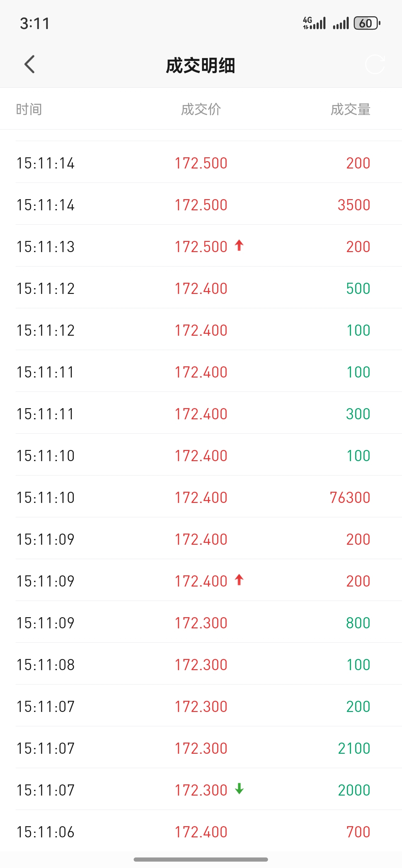Tap the 800 volume entry
The height and width of the screenshot is (868, 402).
pos(358,623)
